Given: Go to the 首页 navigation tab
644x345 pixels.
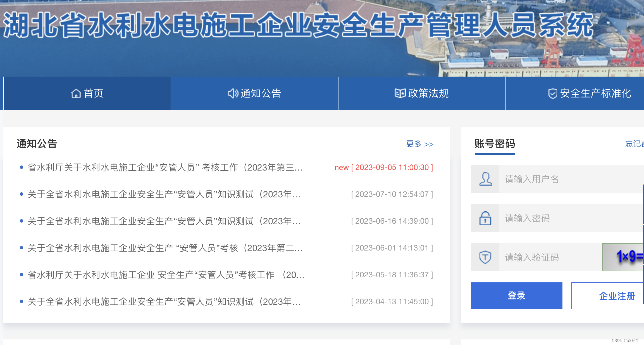Looking at the screenshot, I should coord(94,93).
